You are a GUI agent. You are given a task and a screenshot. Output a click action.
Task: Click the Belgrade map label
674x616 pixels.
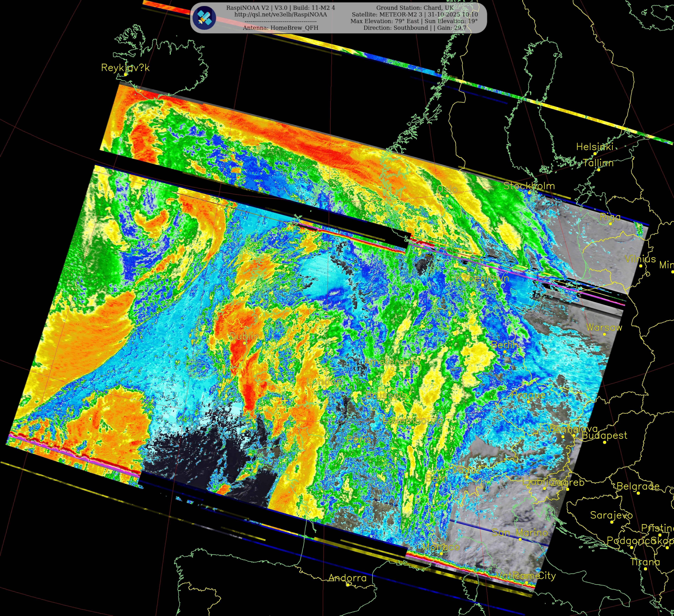pos(638,486)
